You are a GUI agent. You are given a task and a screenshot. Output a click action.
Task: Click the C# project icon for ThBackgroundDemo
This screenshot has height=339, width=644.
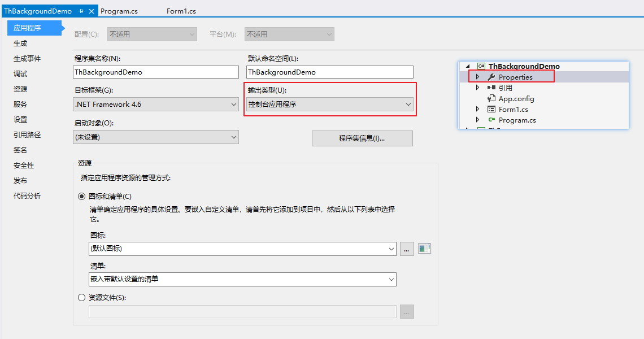481,66
